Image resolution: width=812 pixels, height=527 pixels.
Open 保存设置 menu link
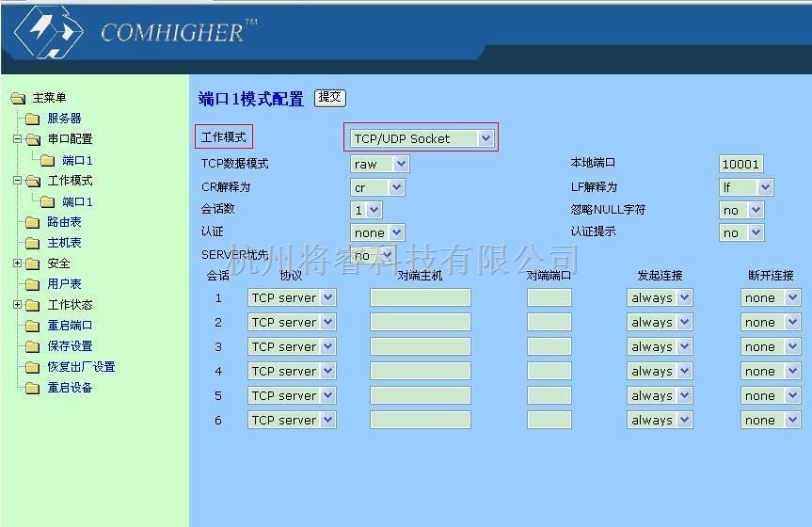pyautogui.click(x=70, y=346)
